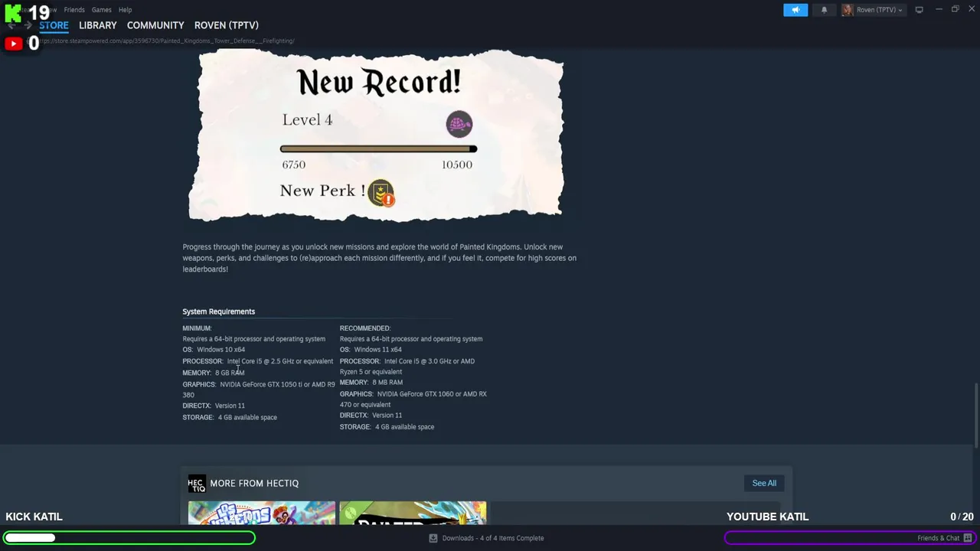
Task: Click the See All button
Action: coord(764,483)
